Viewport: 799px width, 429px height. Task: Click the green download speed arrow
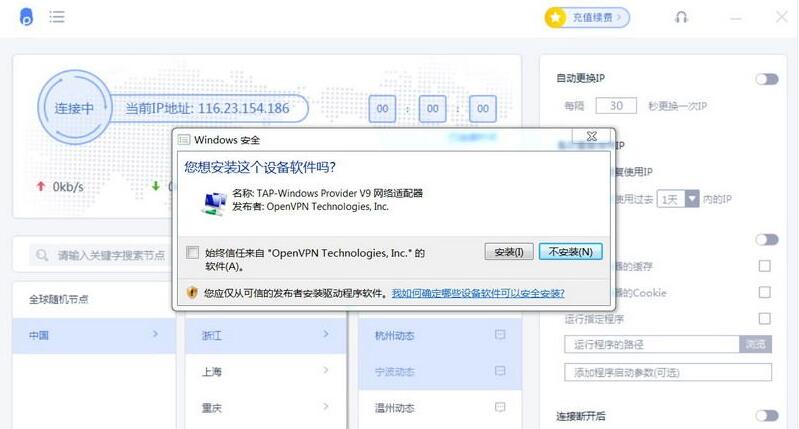(x=155, y=186)
